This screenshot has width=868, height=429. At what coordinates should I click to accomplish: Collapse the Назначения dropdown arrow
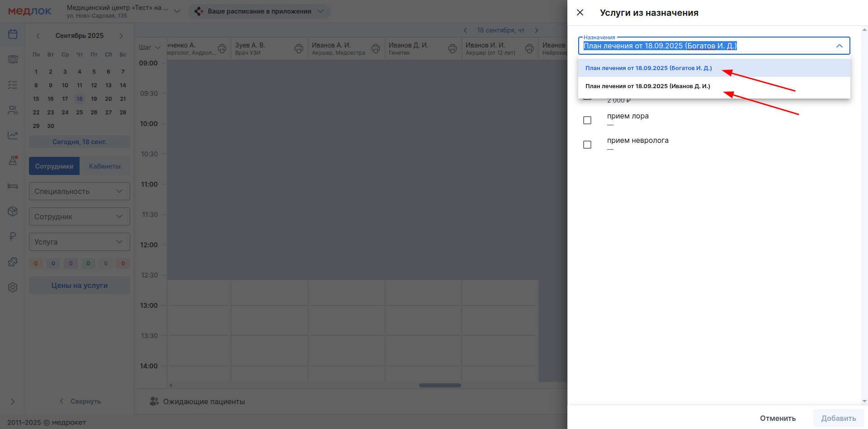click(x=839, y=46)
